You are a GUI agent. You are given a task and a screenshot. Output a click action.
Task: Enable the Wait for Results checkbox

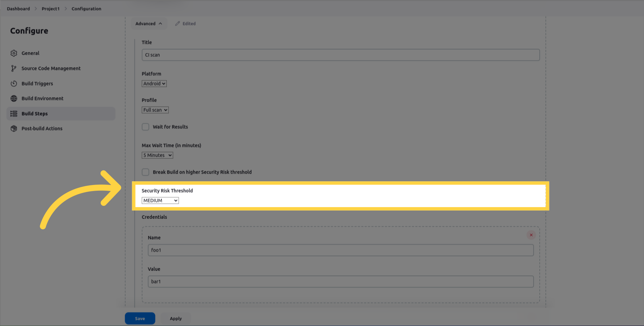click(145, 127)
